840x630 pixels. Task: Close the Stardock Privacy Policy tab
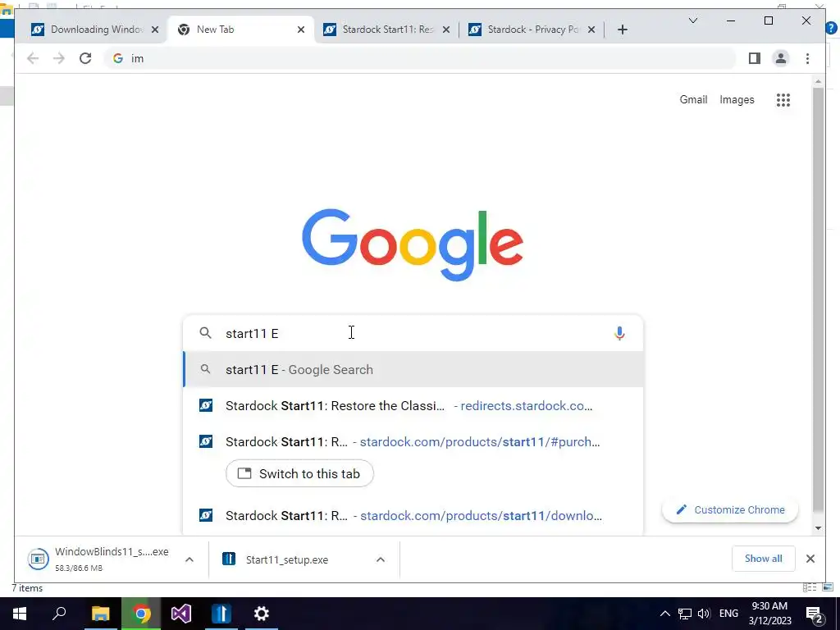point(591,30)
